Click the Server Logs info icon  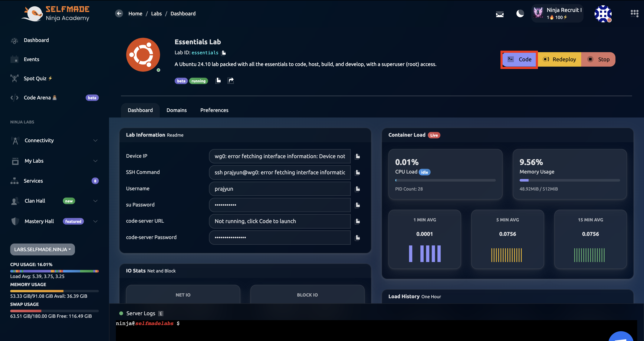pos(161,314)
